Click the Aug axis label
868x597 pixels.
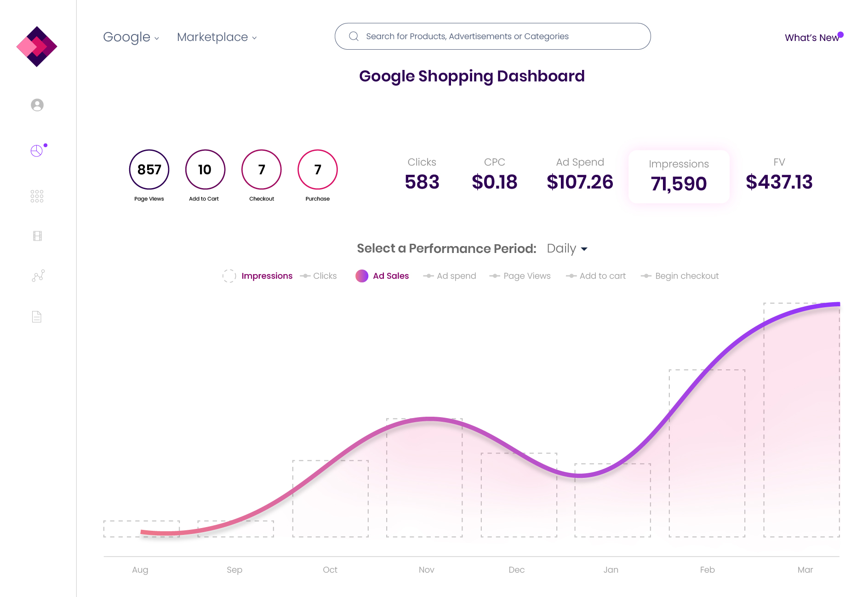(x=140, y=570)
